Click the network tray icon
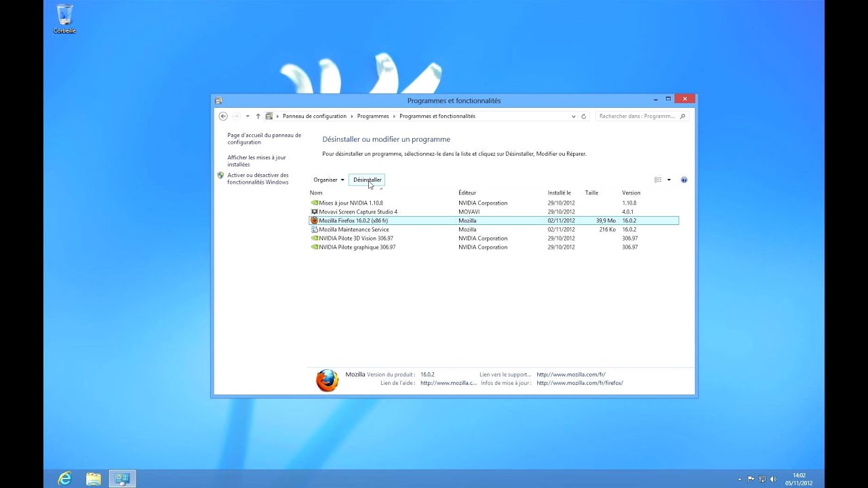Image resolution: width=868 pixels, height=488 pixels. (762, 479)
